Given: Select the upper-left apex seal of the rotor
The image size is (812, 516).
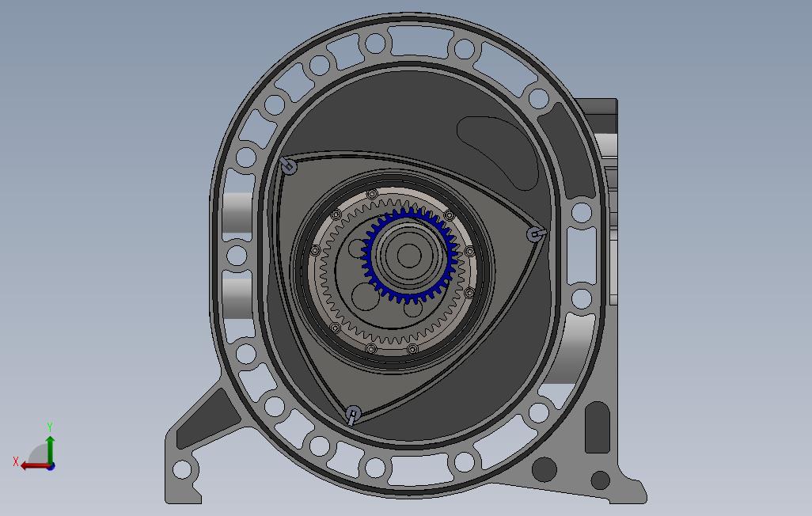Looking at the screenshot, I should tap(288, 166).
